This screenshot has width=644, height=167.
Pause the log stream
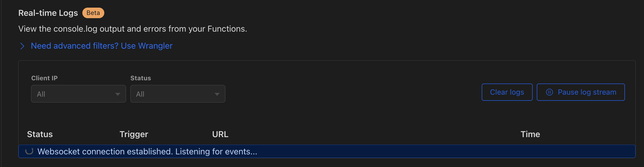581,92
